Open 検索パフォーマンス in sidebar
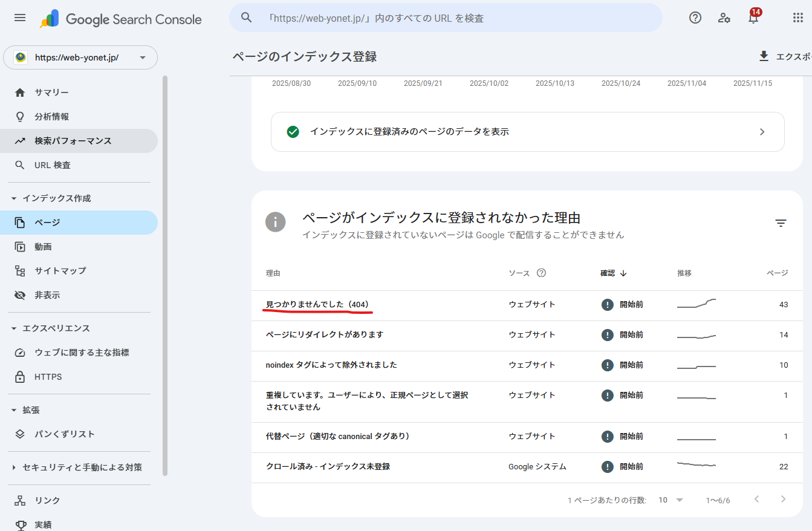Viewport: 812px width, 531px height. [x=73, y=141]
